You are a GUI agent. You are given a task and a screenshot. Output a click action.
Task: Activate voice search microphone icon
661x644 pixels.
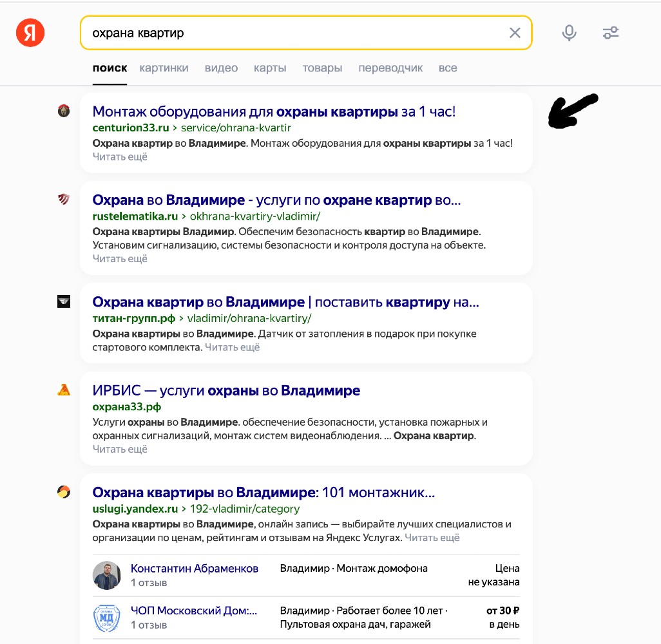tap(569, 33)
